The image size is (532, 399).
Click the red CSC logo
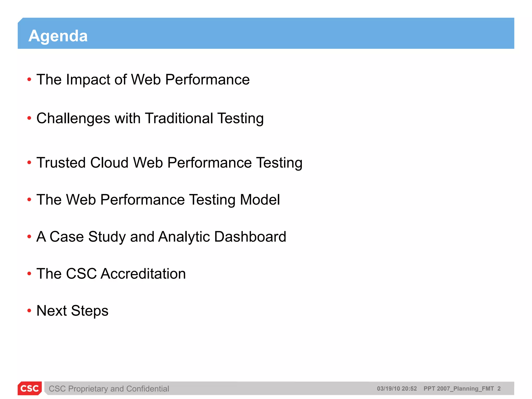click(30, 388)
